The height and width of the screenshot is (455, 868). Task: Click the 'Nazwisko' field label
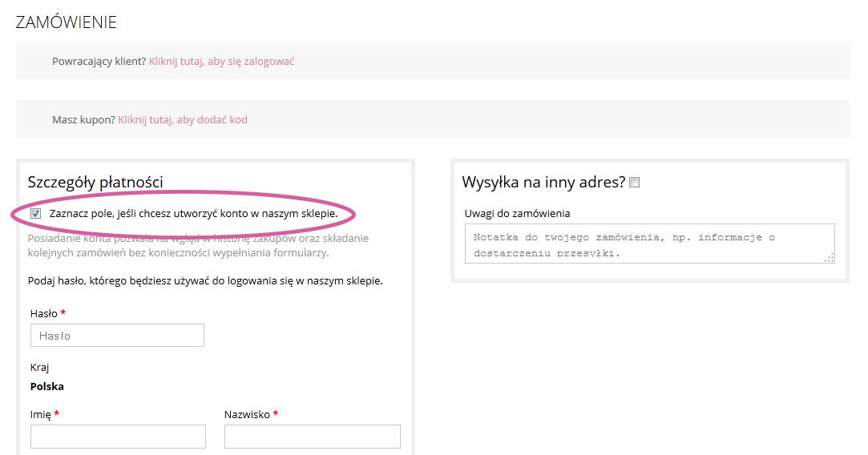247,414
